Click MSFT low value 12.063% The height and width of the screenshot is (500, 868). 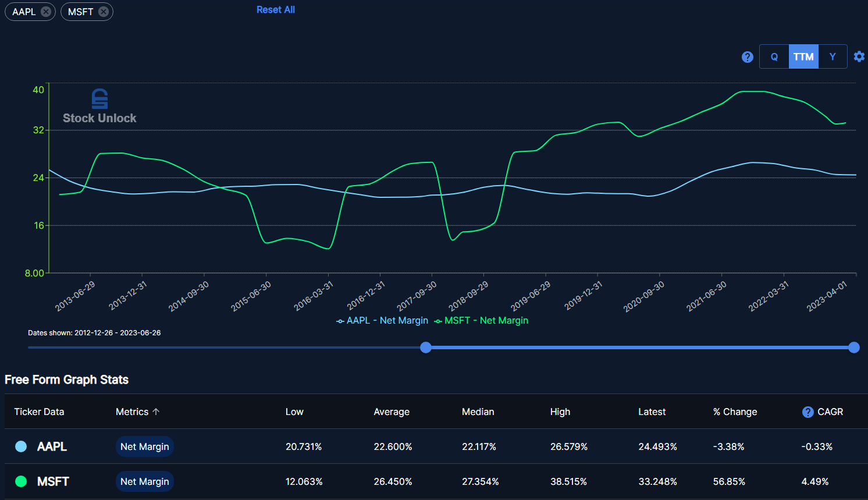(304, 481)
